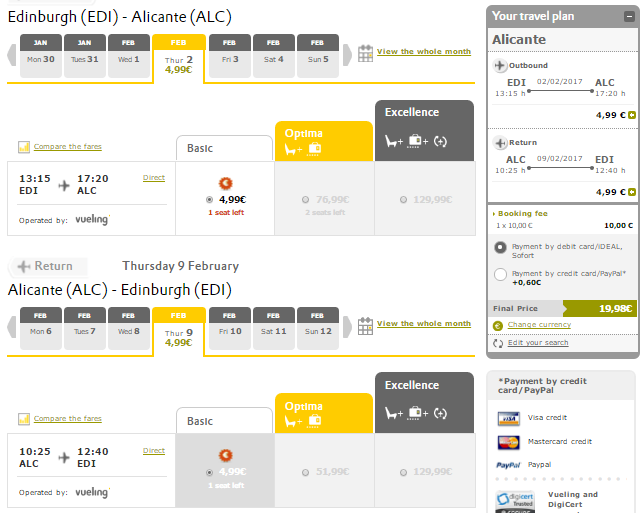Click outbound fare info icon next to 4,99 €

tap(632, 115)
